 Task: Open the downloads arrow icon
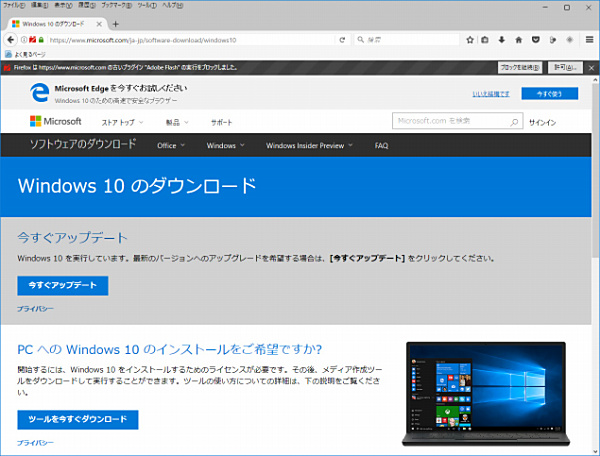coord(502,40)
